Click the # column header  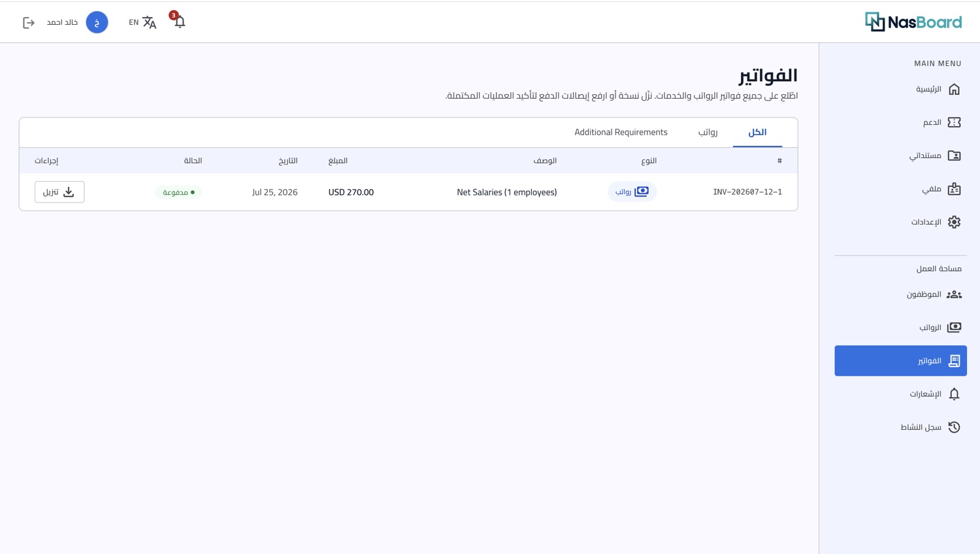(779, 161)
